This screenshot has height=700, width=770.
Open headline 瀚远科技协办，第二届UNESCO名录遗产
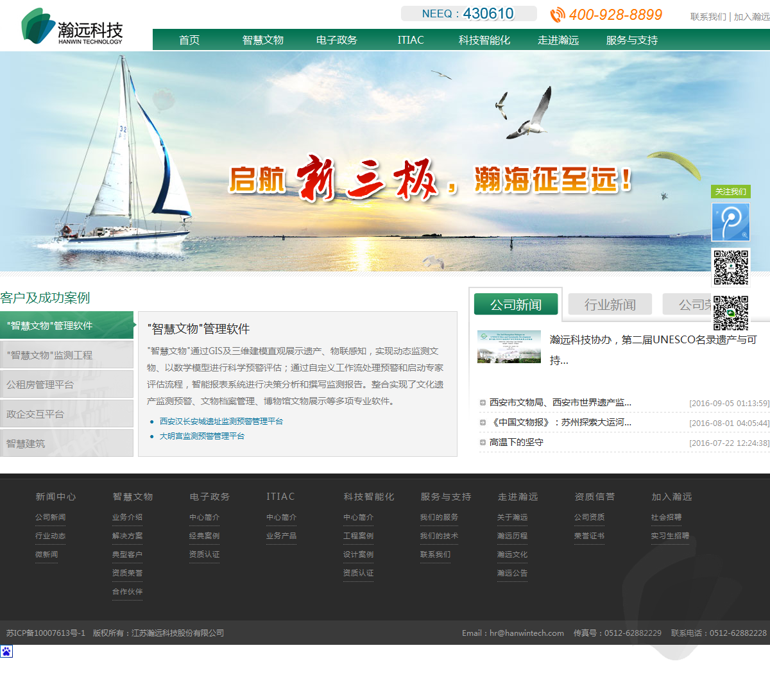[x=653, y=350]
